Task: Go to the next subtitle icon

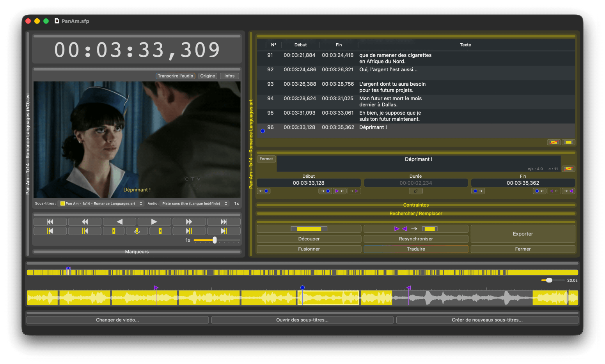Action: pyautogui.click(x=189, y=231)
